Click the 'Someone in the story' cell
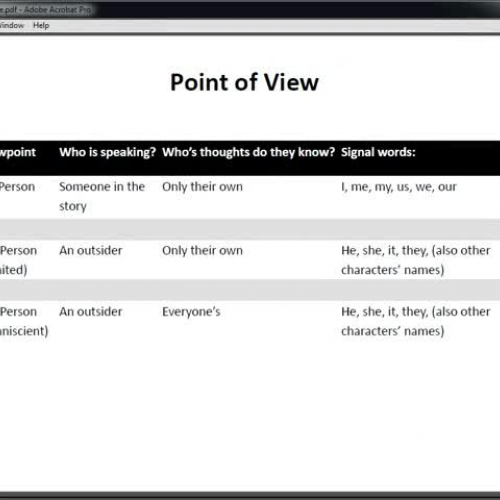 (x=102, y=196)
